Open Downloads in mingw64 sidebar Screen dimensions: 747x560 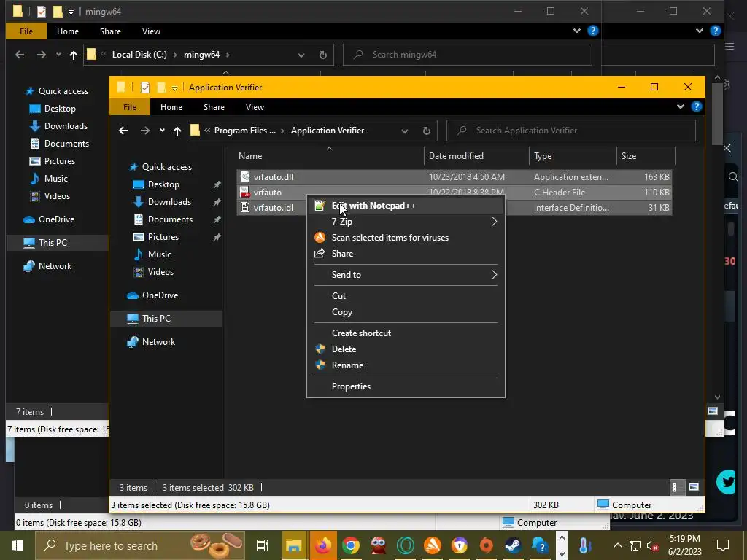66,126
